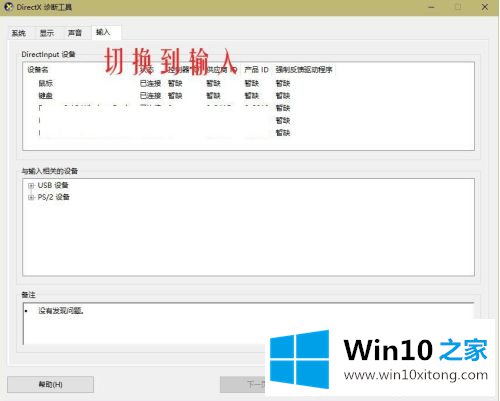
Task: Switch to the 系统 tab
Action: pyautogui.click(x=18, y=33)
